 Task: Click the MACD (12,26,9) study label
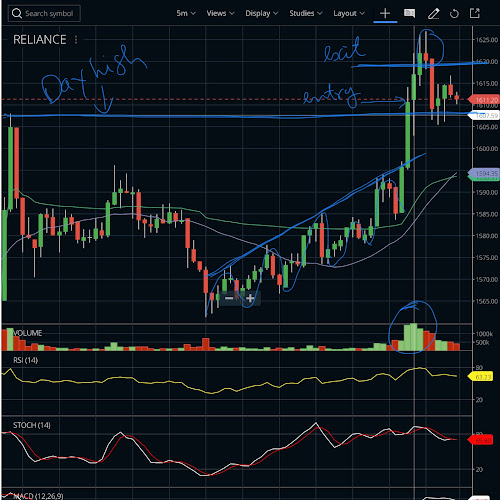(38, 496)
